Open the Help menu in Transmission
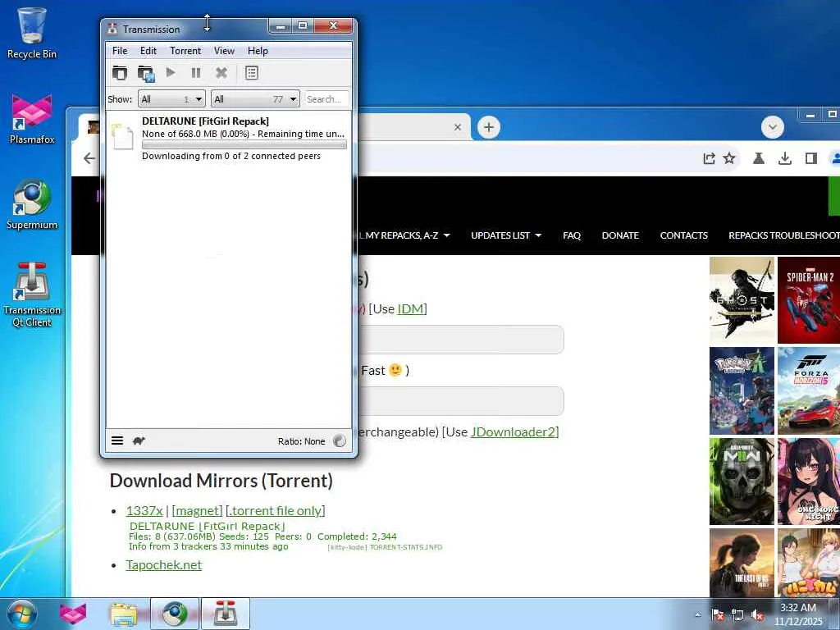840x630 pixels. pyautogui.click(x=258, y=51)
